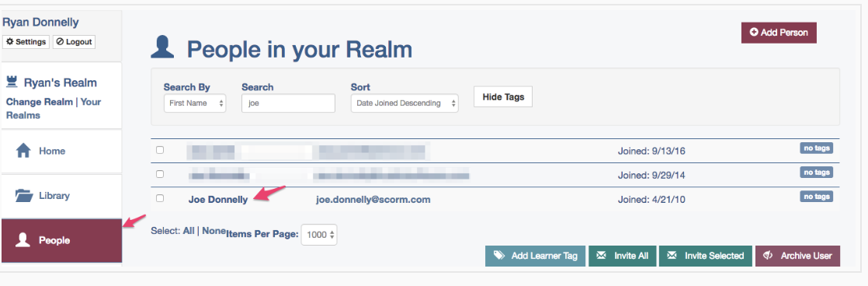The height and width of the screenshot is (286, 868).
Task: Click the no tags badge on the 9/13/16 row
Action: [x=817, y=148]
